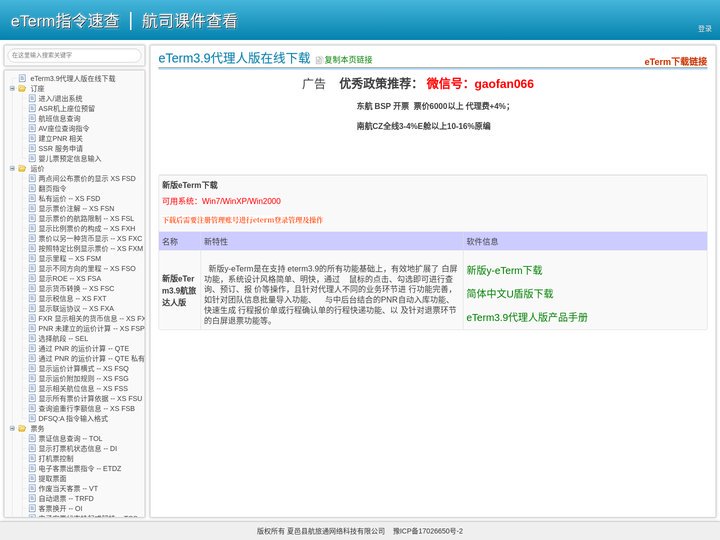
Task: Click document icon next to SSR 服务申请
Action: click(x=32, y=148)
